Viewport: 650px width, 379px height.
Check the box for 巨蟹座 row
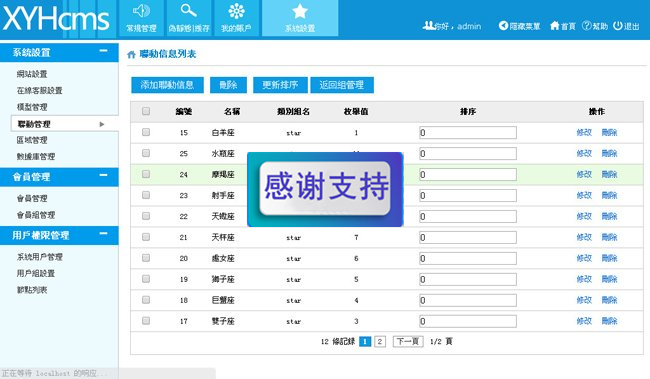pos(146,300)
